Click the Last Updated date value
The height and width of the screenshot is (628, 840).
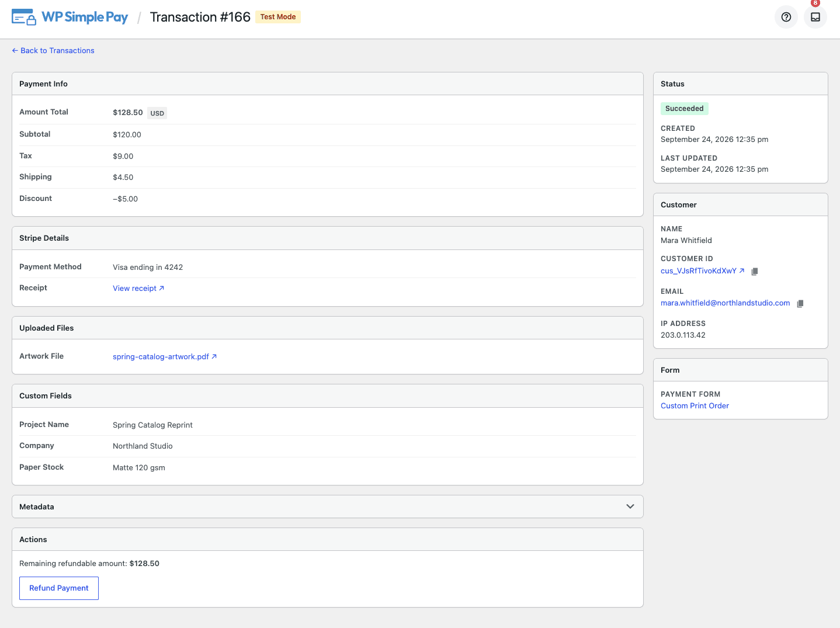(714, 169)
